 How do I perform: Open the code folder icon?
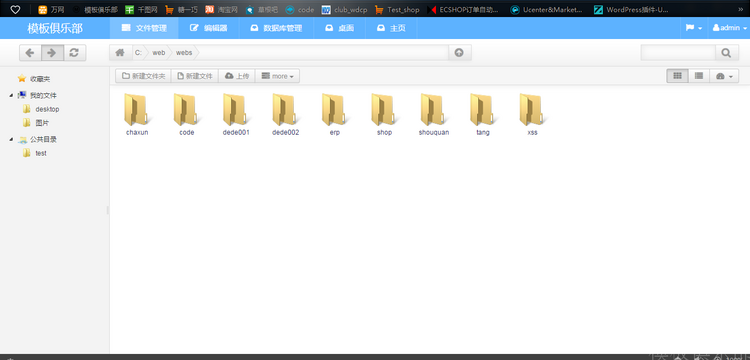click(x=187, y=109)
